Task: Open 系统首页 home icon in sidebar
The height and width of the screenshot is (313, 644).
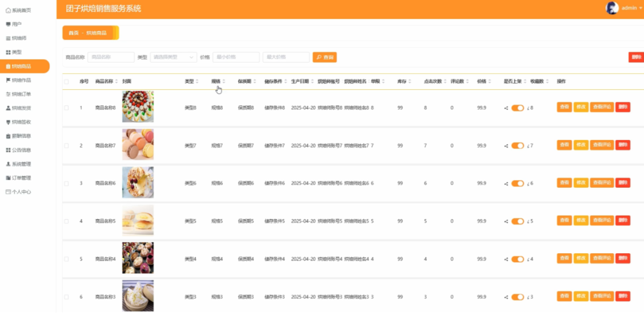Action: coord(8,10)
